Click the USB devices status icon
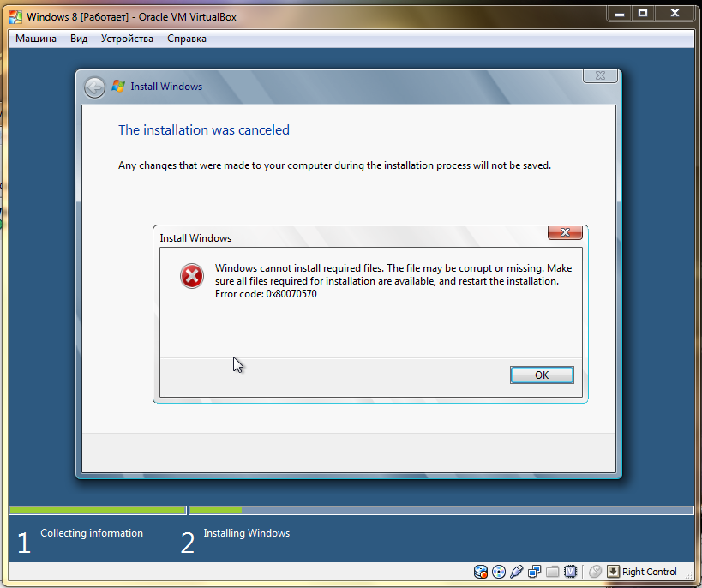 pyautogui.click(x=516, y=572)
